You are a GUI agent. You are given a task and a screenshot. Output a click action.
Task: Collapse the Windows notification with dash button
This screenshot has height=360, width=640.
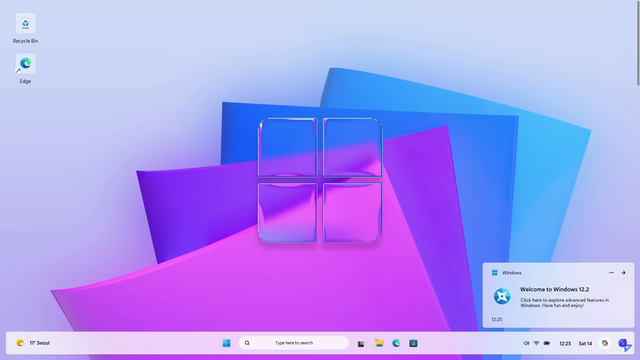(x=611, y=273)
